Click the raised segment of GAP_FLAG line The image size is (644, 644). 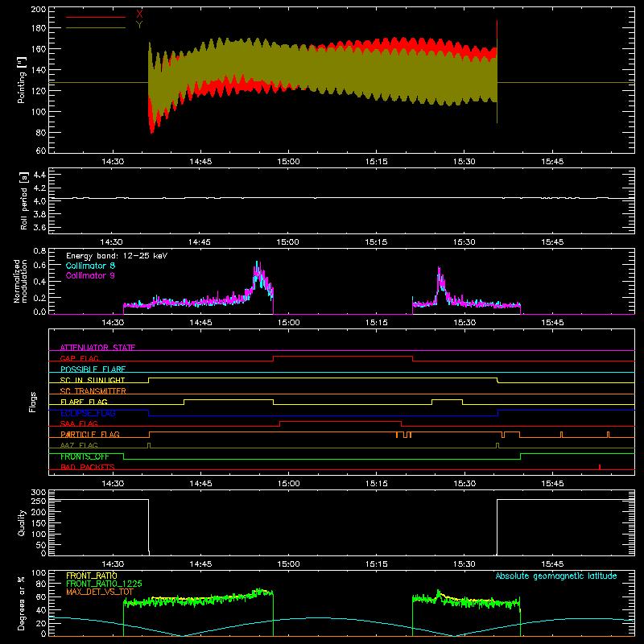(x=343, y=356)
